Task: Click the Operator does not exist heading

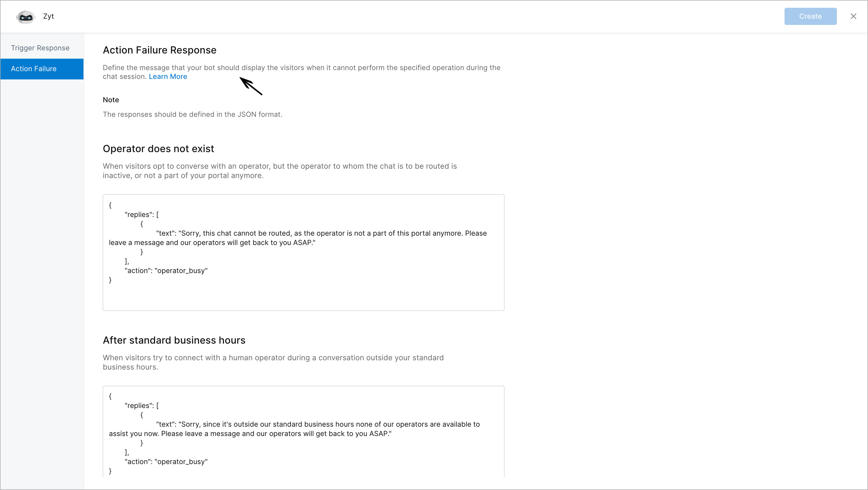Action: pos(158,149)
